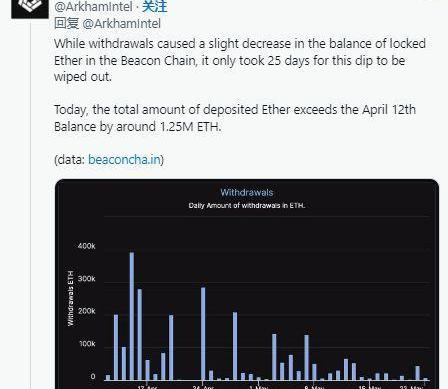This screenshot has height=389, width=448.
Task: Click the Withdrawals chart title
Action: tap(247, 192)
